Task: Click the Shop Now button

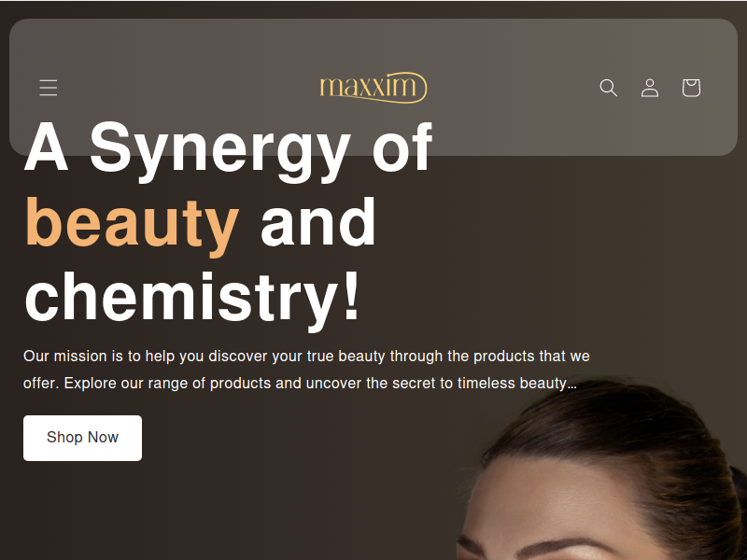Action: 82,438
